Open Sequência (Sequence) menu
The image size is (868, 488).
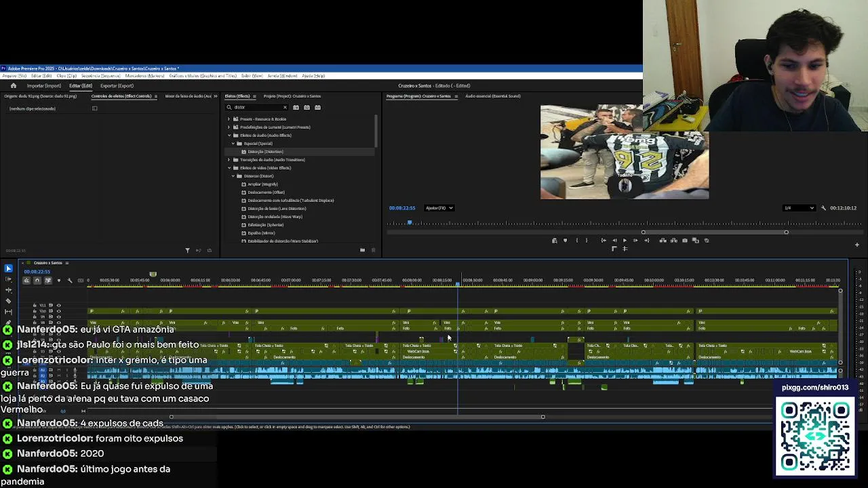[100, 76]
